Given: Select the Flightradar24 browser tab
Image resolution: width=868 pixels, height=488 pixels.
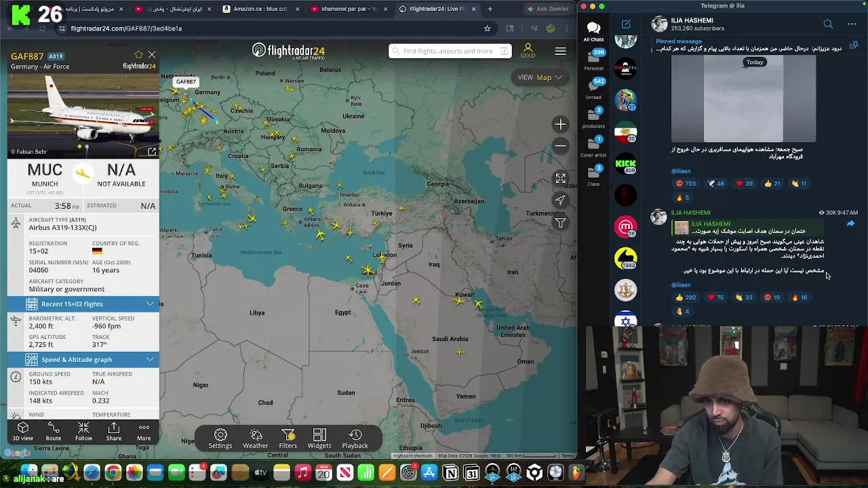Looking at the screenshot, I should pyautogui.click(x=437, y=9).
